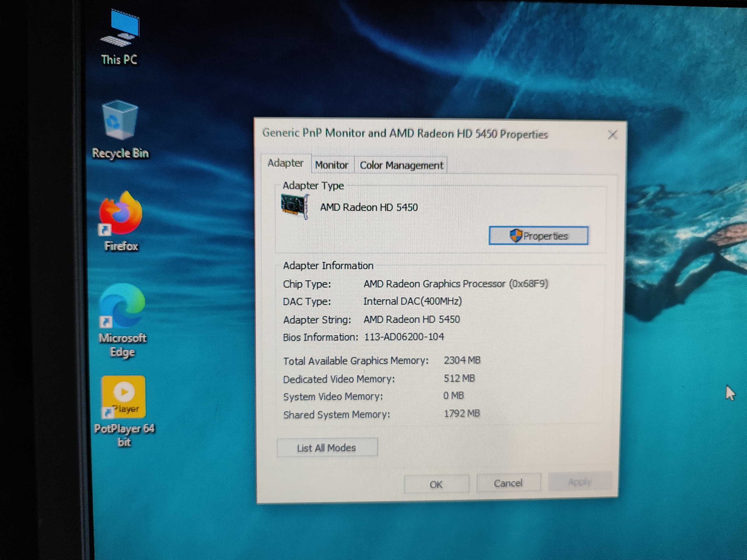Image resolution: width=747 pixels, height=560 pixels.
Task: Click the greyed-out Apply button
Action: coord(580,481)
